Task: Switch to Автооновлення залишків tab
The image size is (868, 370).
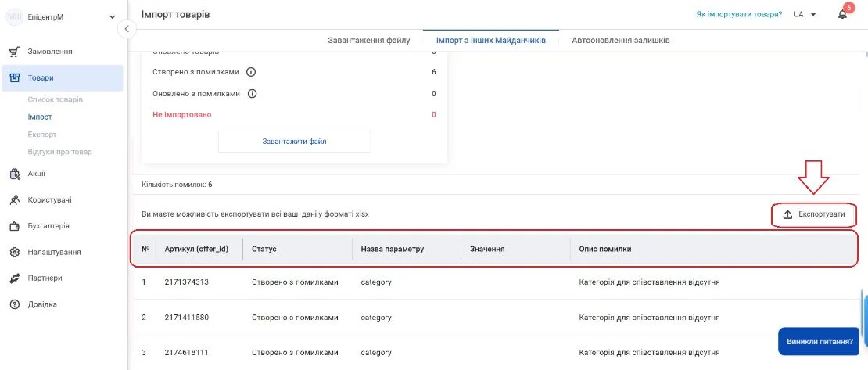Action: [621, 41]
